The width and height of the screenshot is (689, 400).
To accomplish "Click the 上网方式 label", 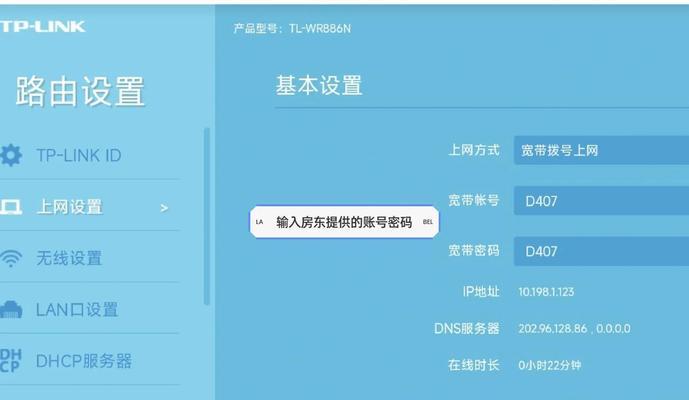I will [474, 150].
